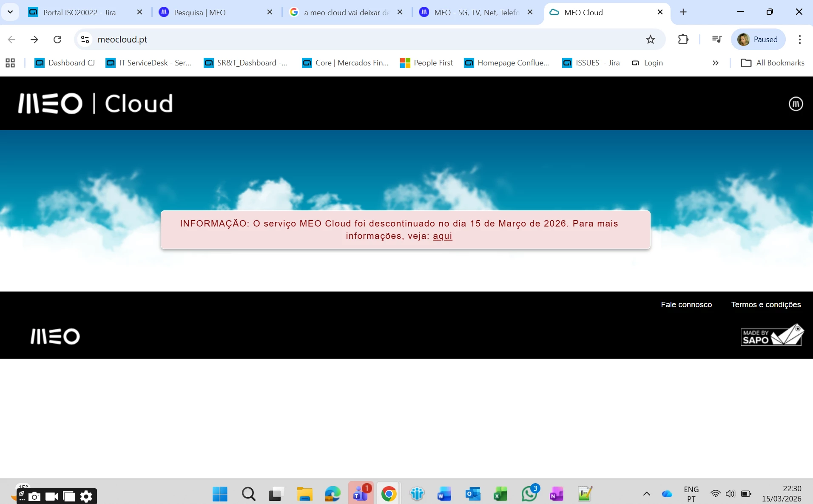
Task: Open Excel from the taskbar
Action: [x=500, y=494]
